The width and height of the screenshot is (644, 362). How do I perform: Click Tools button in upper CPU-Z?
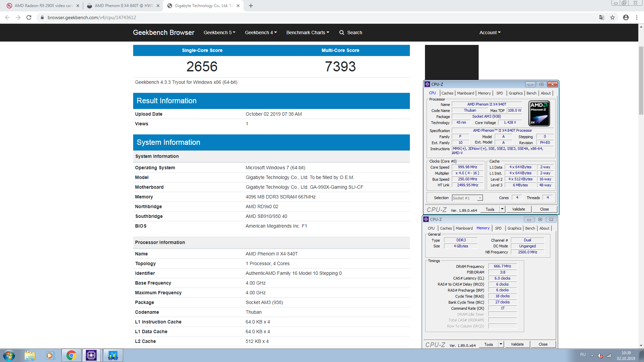[490, 209]
